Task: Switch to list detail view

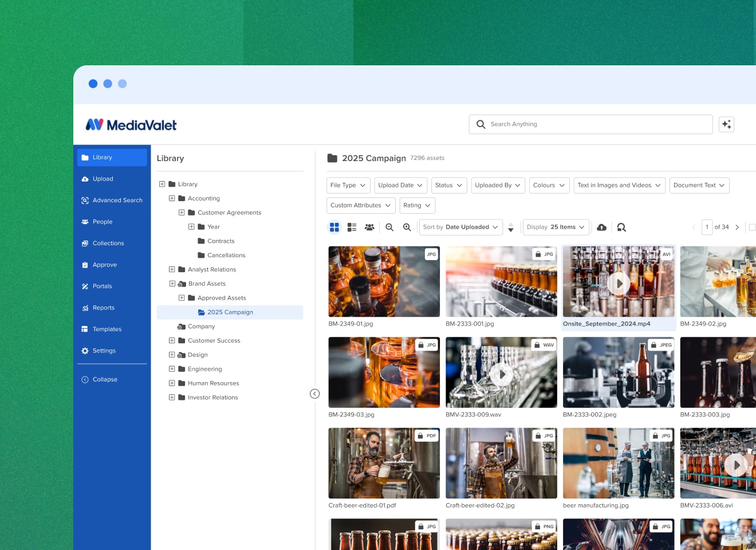Action: [352, 227]
